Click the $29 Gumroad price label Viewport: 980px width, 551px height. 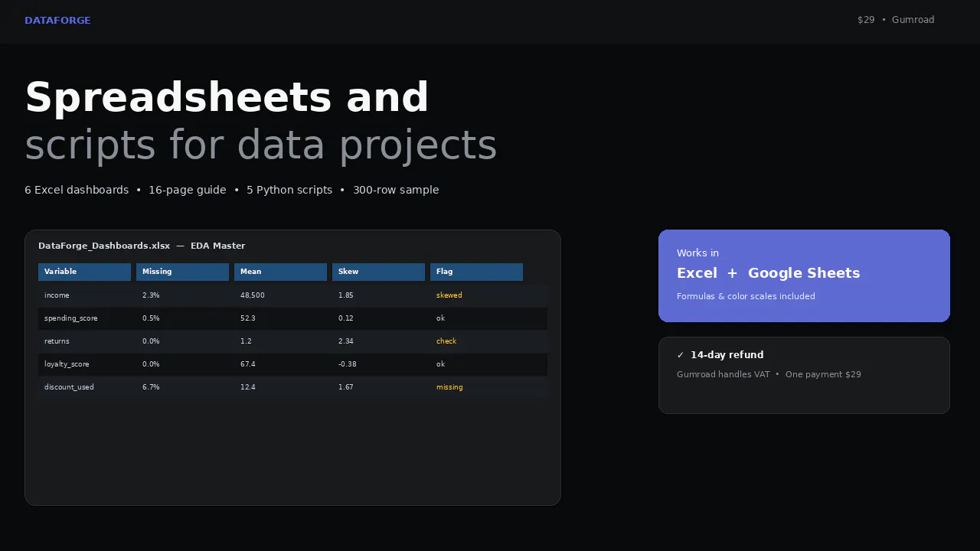tap(896, 20)
